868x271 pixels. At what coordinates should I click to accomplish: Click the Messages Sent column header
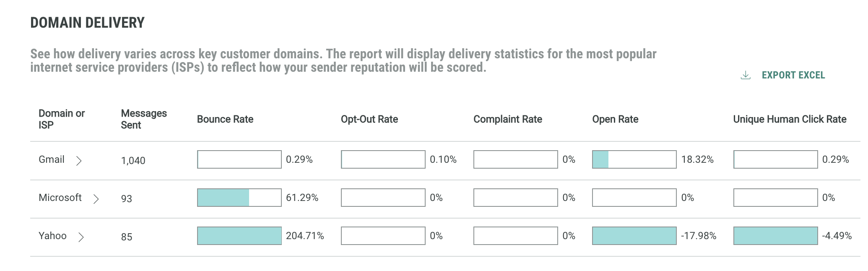144,119
